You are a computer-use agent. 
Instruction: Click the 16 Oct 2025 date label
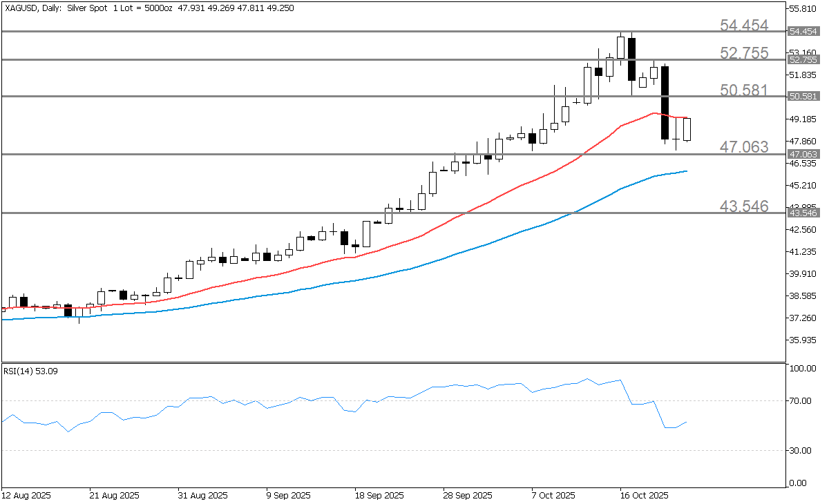tap(644, 496)
